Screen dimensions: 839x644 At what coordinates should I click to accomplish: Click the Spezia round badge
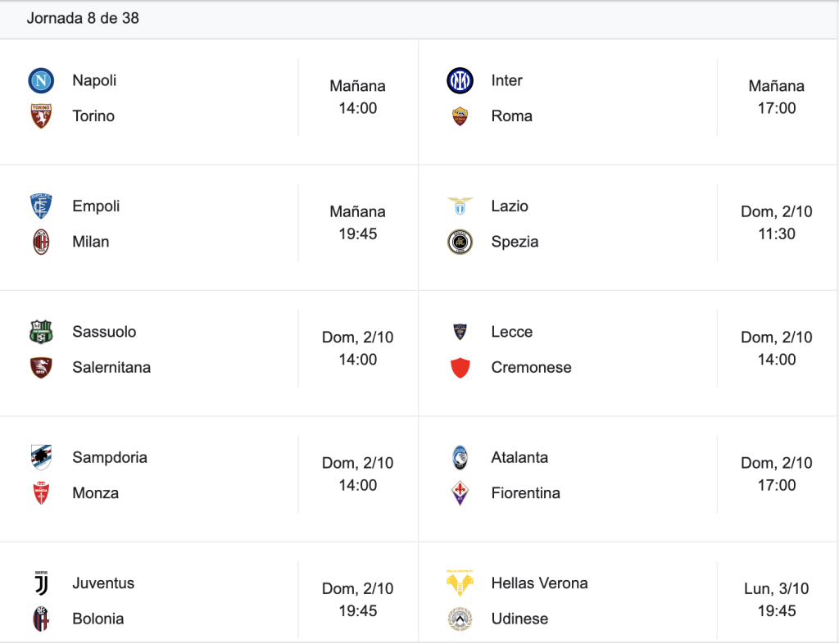click(460, 242)
